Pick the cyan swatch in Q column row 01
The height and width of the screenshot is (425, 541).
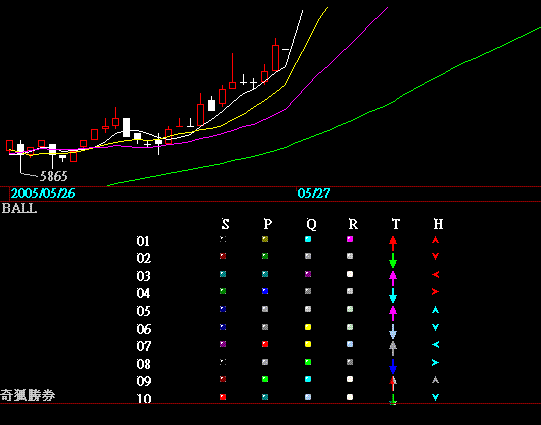pos(308,239)
